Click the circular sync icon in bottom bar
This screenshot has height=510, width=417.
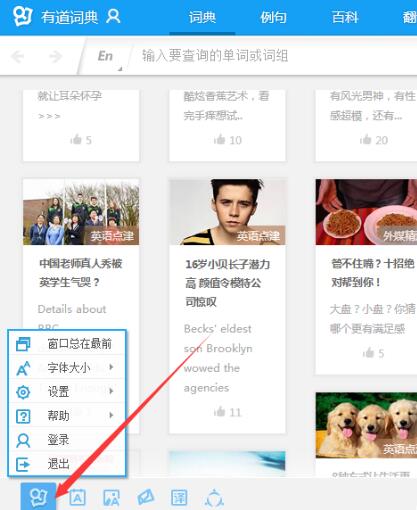click(214, 498)
